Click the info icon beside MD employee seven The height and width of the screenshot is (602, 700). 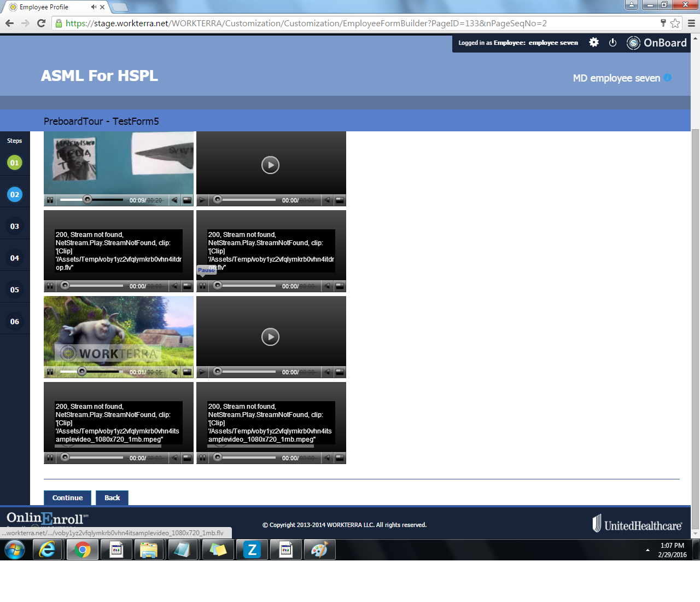pyautogui.click(x=668, y=78)
